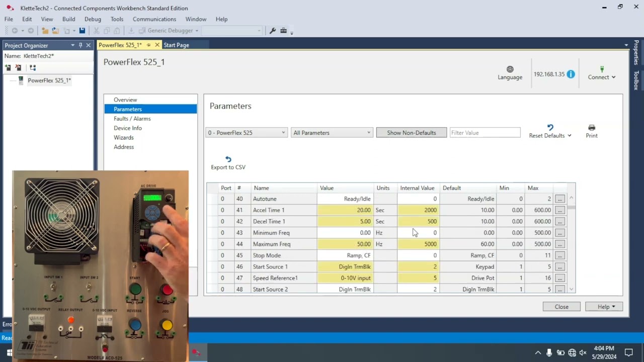Open the Project Organizer options dropdown arrow
Viewport: 644px width, 362px height.
coord(72,45)
